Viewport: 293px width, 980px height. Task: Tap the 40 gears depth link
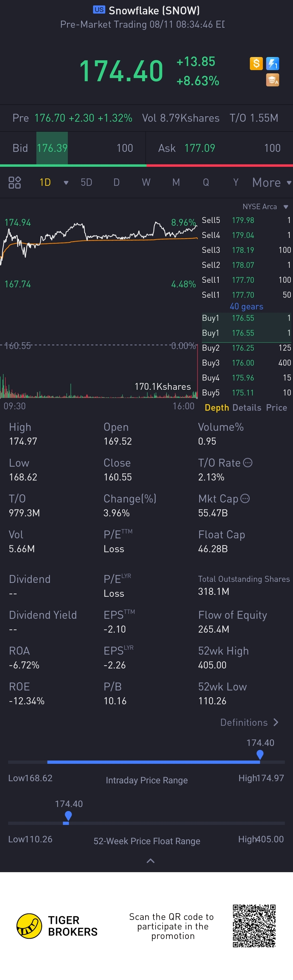pos(246,307)
